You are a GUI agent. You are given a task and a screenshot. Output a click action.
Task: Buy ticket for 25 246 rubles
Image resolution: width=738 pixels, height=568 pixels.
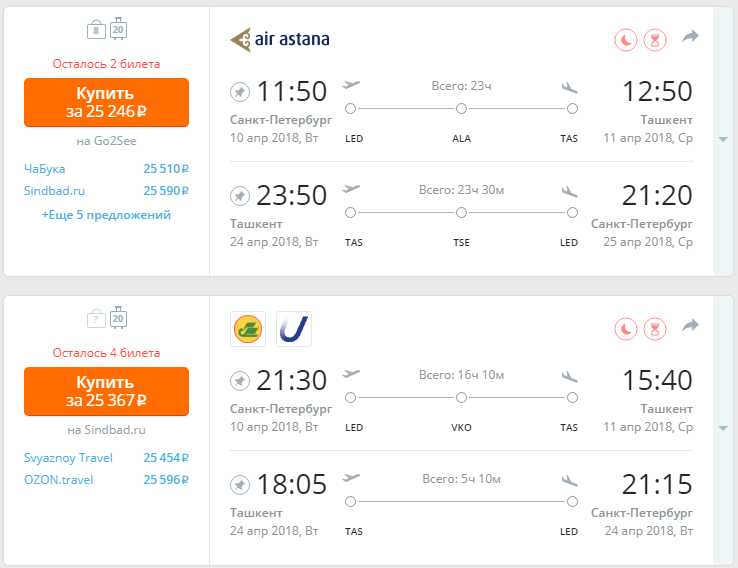(106, 103)
